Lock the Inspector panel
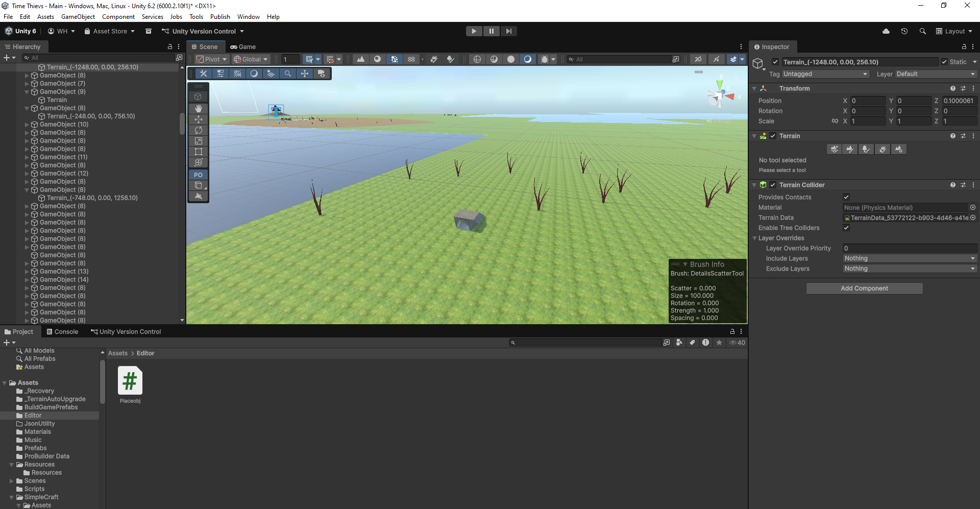 tap(964, 46)
